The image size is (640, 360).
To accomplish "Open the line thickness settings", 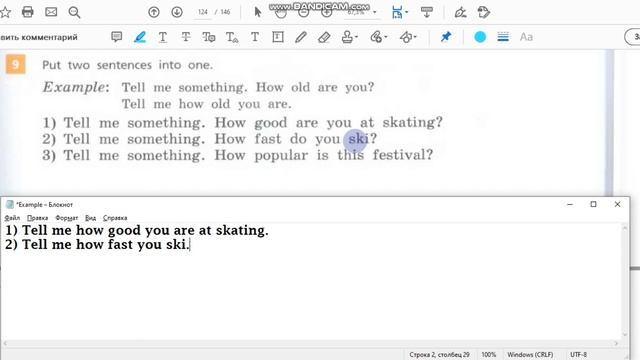I will [503, 37].
